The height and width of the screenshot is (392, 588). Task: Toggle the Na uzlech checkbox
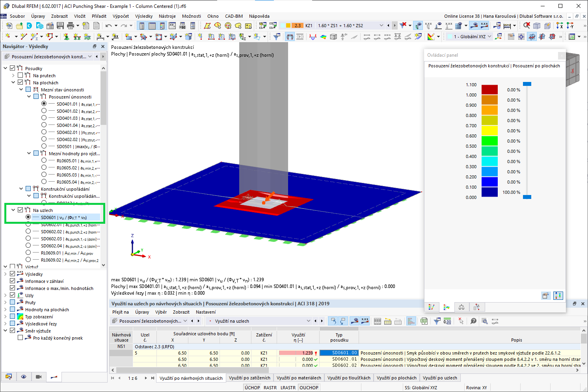pos(20,210)
